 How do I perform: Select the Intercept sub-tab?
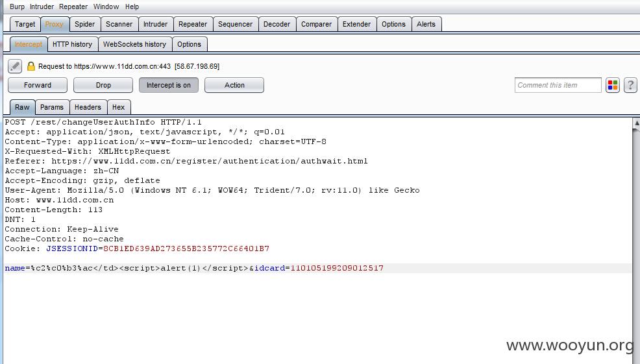(x=28, y=44)
